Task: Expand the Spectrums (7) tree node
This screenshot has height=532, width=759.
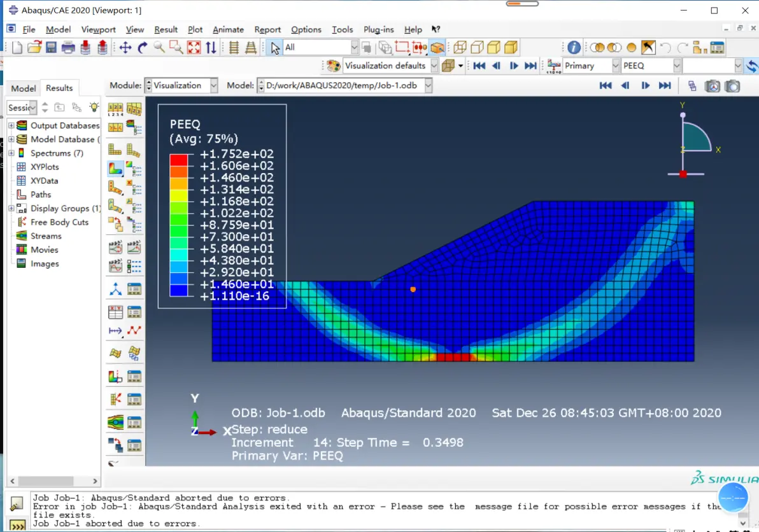Action: coord(11,153)
